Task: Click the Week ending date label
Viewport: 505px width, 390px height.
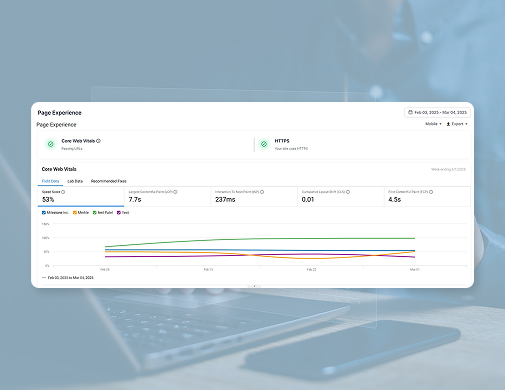Action: pos(448,169)
